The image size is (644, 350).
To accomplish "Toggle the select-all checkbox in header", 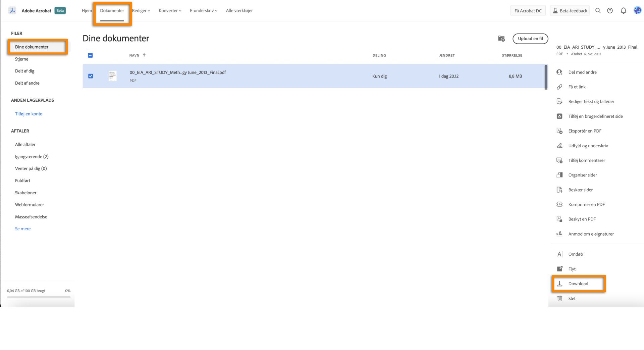I will click(x=90, y=55).
